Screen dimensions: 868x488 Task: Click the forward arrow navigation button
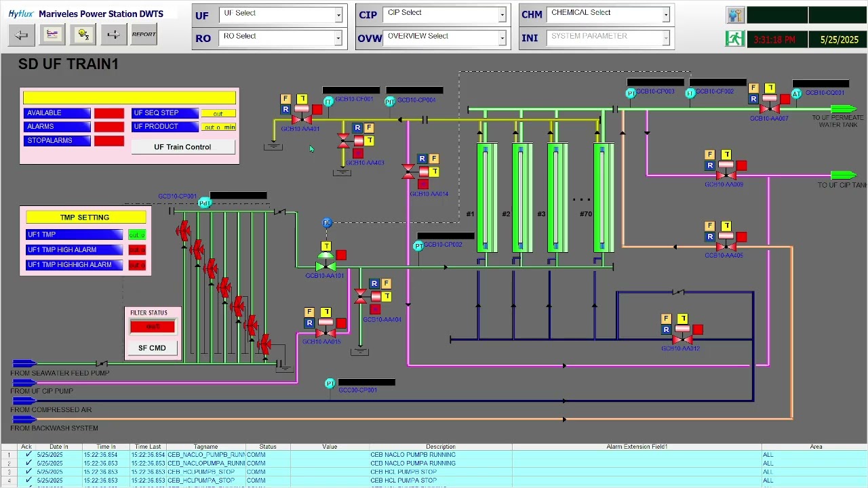[x=113, y=35]
